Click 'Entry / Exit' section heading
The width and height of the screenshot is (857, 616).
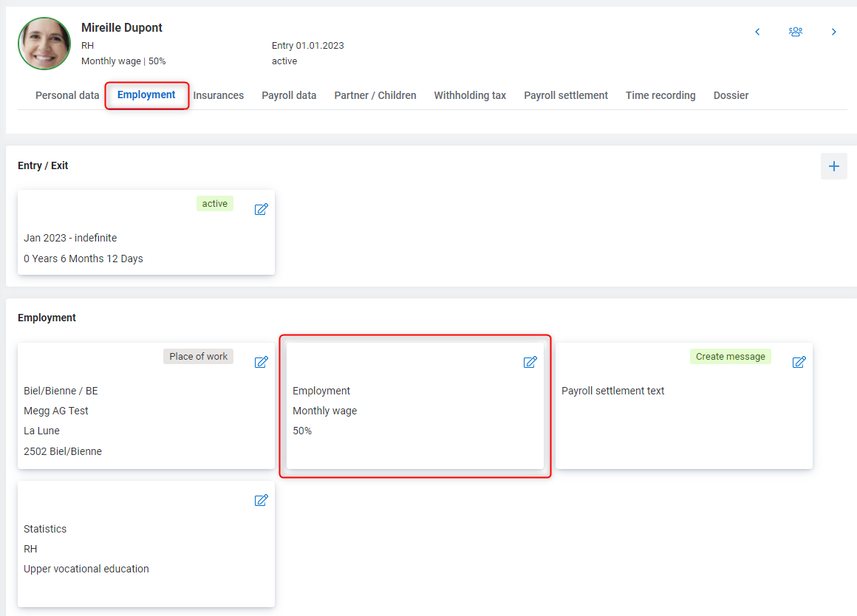[43, 165]
